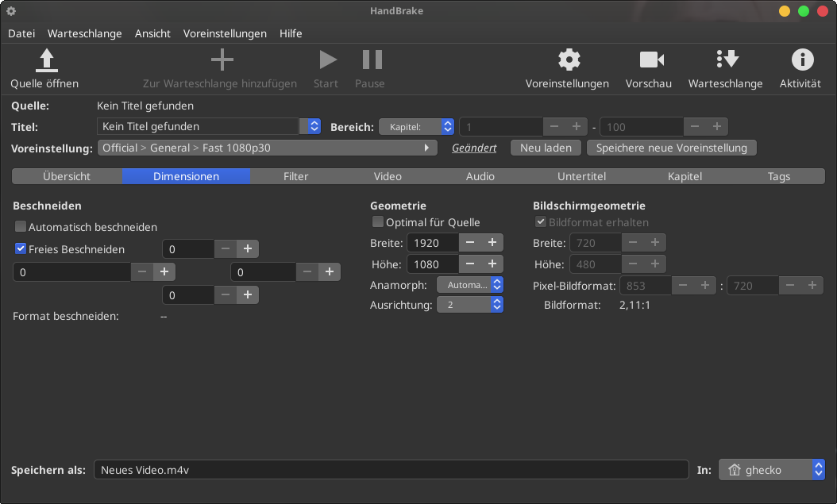Increase left crop value with plus

click(x=164, y=272)
